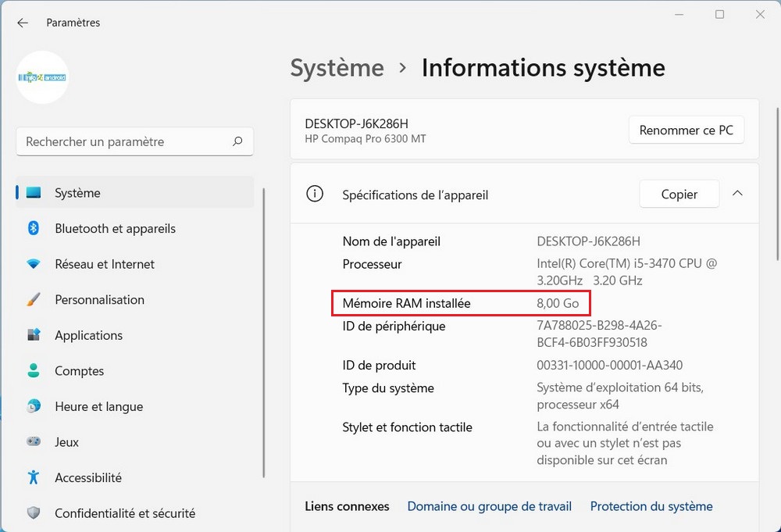
Task: Open Réseau et Internet settings
Action: [135, 264]
